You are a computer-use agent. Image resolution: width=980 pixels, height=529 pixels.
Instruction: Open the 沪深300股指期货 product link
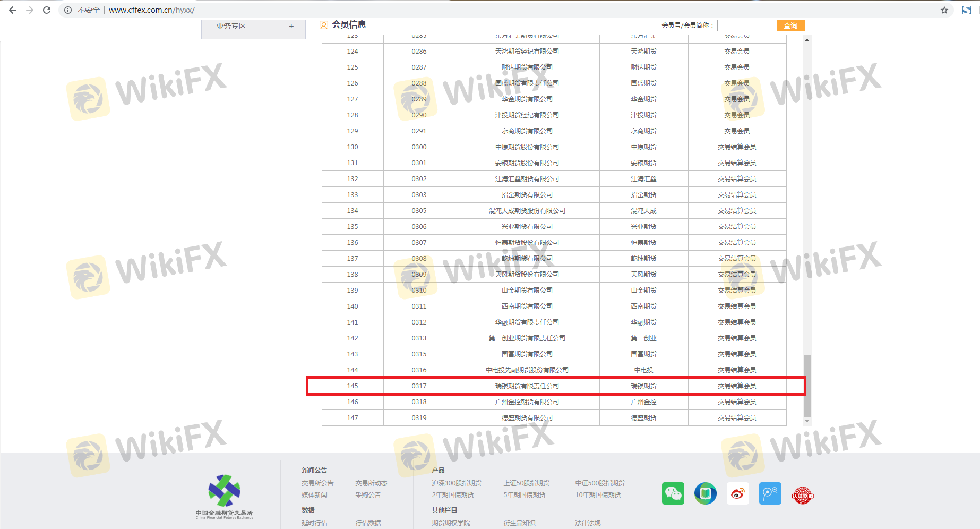coord(456,483)
